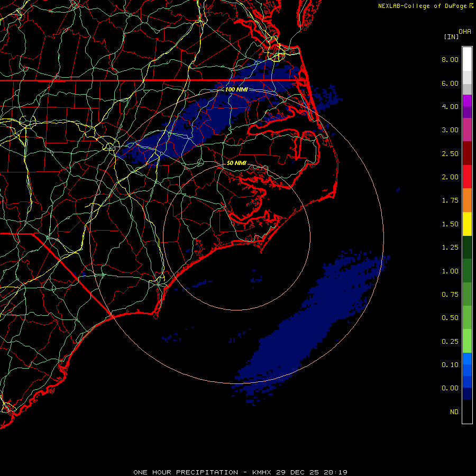Click the 1.75 legend value
This screenshot has height=476, width=476.
(x=450, y=200)
